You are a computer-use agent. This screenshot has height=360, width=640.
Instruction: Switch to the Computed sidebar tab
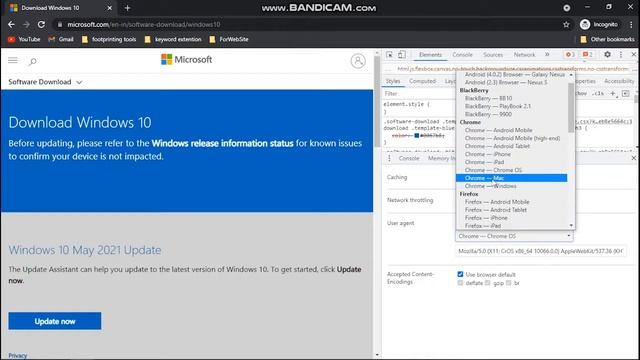pyautogui.click(x=422, y=81)
